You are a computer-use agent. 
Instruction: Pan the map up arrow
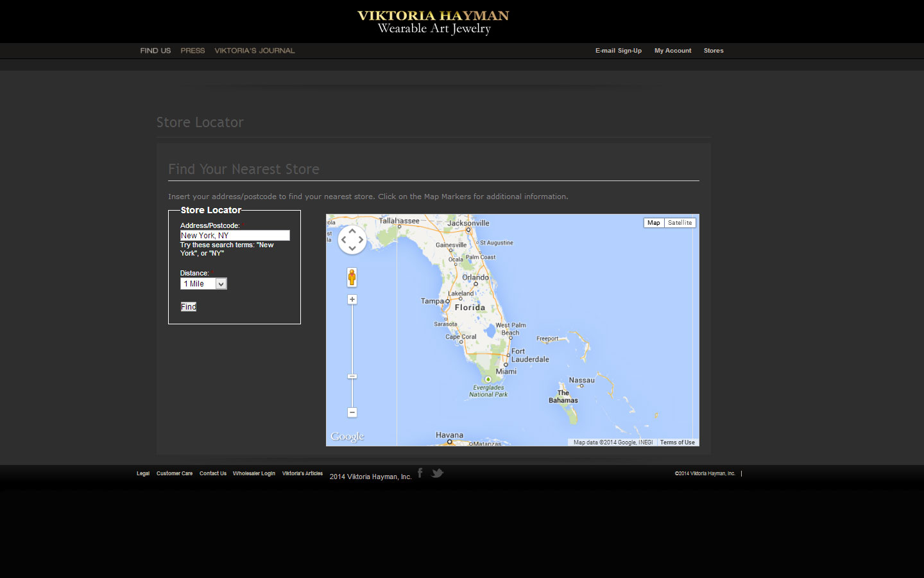pyautogui.click(x=352, y=231)
